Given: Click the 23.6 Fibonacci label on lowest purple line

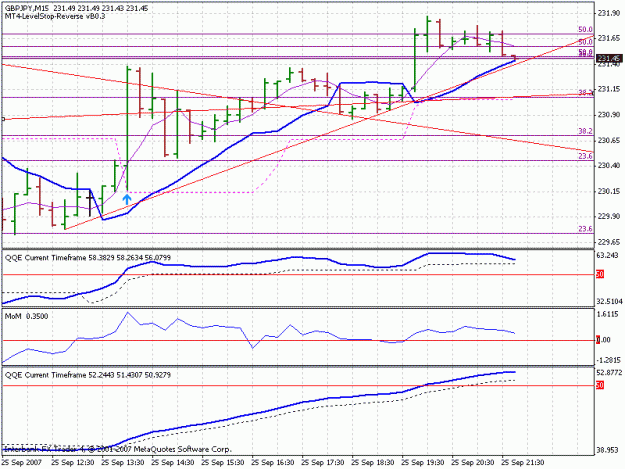Looking at the screenshot, I should pos(585,229).
